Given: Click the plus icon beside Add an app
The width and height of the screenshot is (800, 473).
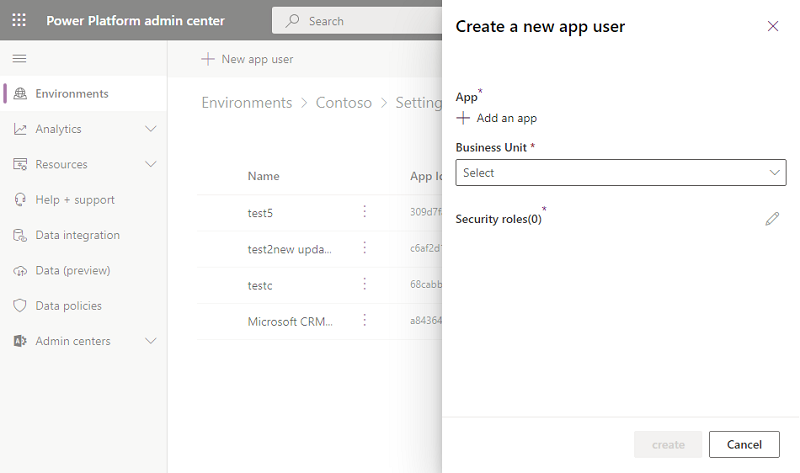Looking at the screenshot, I should [x=463, y=118].
